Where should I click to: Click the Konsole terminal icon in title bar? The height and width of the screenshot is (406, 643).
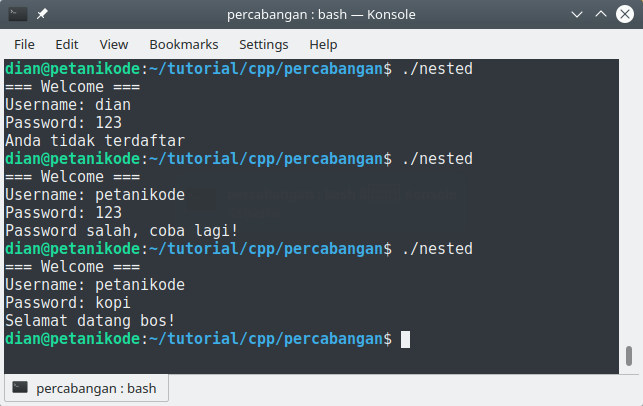coord(18,14)
